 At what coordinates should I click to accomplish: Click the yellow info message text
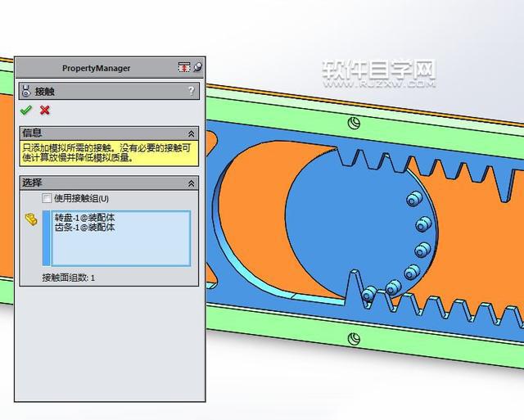109,152
